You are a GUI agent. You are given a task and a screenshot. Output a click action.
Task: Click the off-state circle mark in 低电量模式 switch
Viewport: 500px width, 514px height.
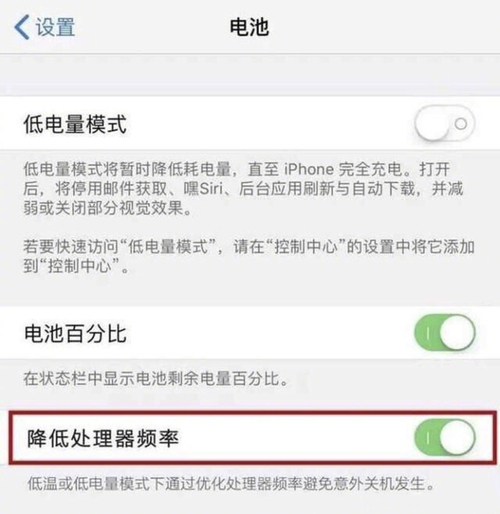(461, 124)
